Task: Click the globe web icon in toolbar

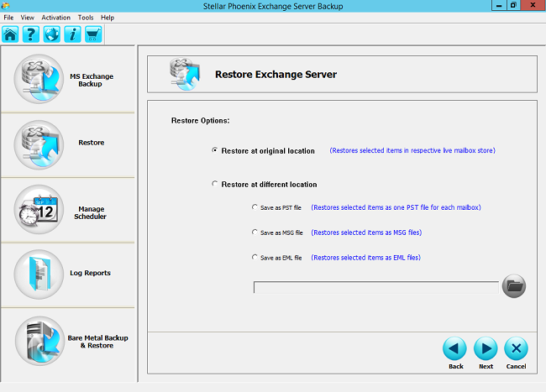Action: point(52,34)
